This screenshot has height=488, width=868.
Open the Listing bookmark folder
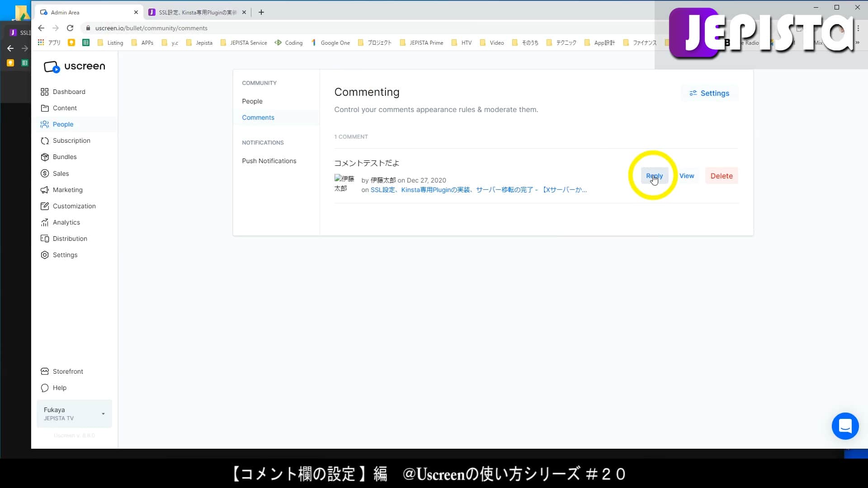click(x=110, y=42)
